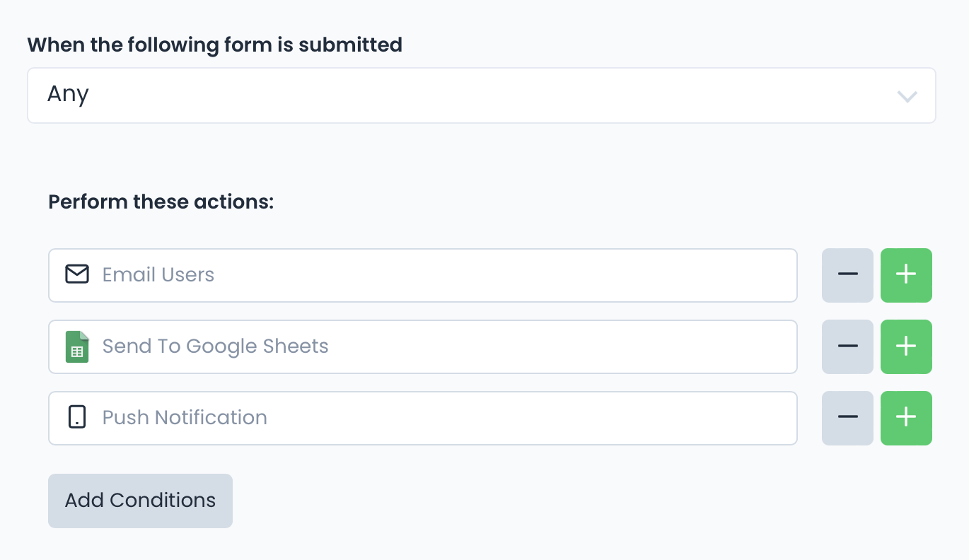Image resolution: width=969 pixels, height=560 pixels.
Task: Select the Email Users action field
Action: pos(422,275)
